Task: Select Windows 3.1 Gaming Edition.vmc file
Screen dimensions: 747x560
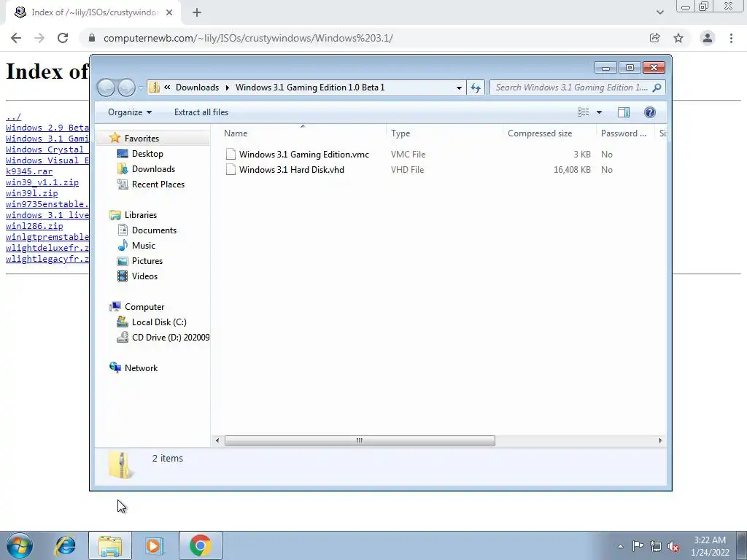Action: click(304, 155)
